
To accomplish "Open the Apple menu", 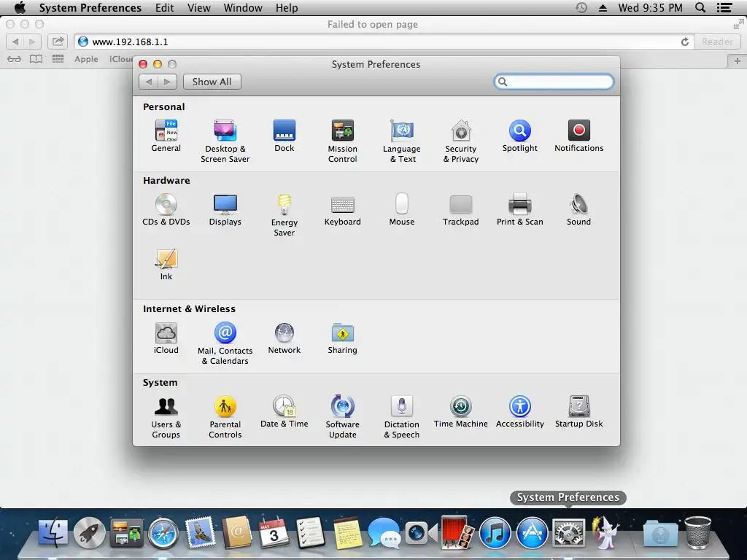I will [x=20, y=7].
